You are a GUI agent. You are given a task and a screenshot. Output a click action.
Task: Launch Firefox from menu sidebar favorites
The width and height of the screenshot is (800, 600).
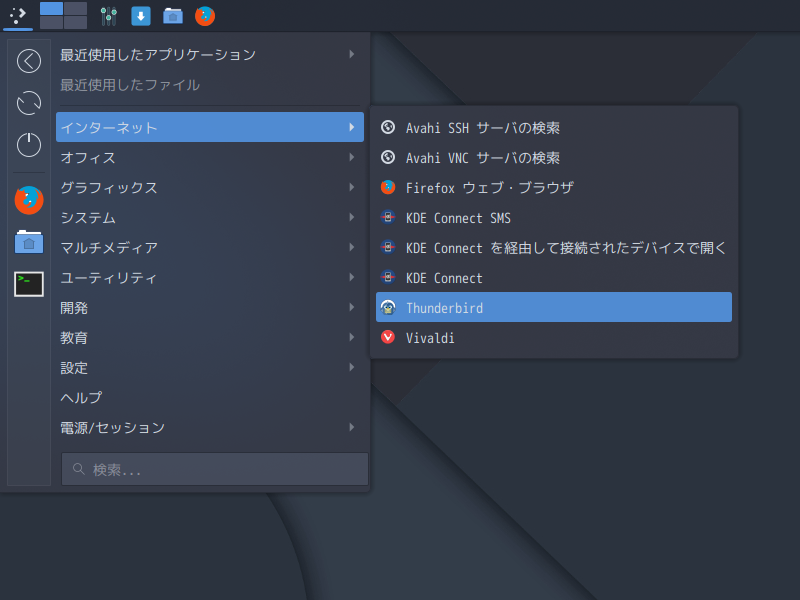[x=29, y=200]
